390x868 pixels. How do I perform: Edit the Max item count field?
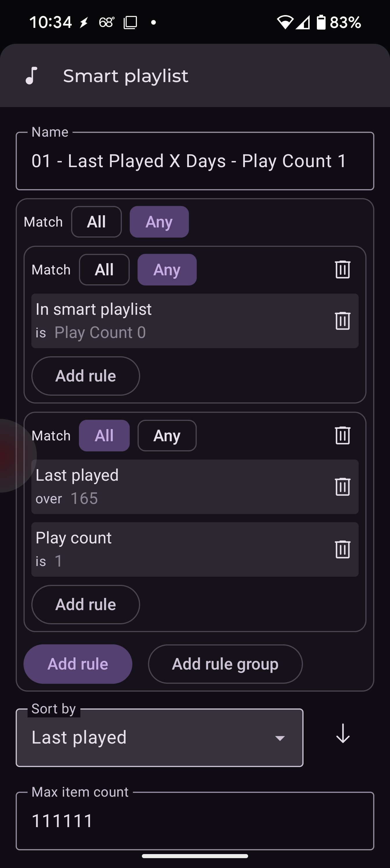(195, 821)
